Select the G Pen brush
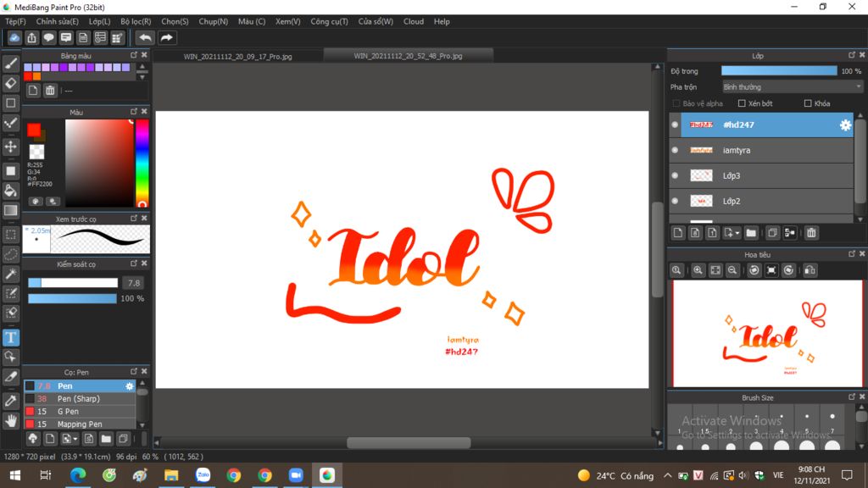 click(80, 412)
